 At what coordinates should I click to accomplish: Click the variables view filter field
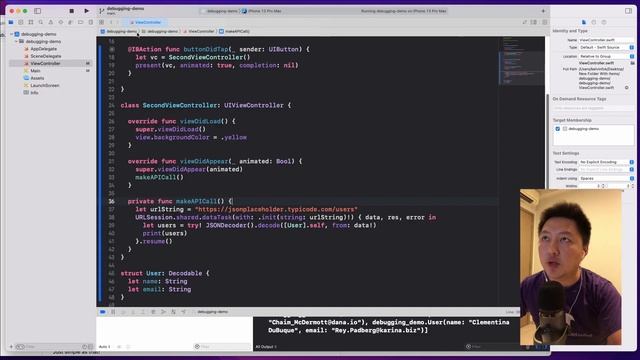coord(222,347)
